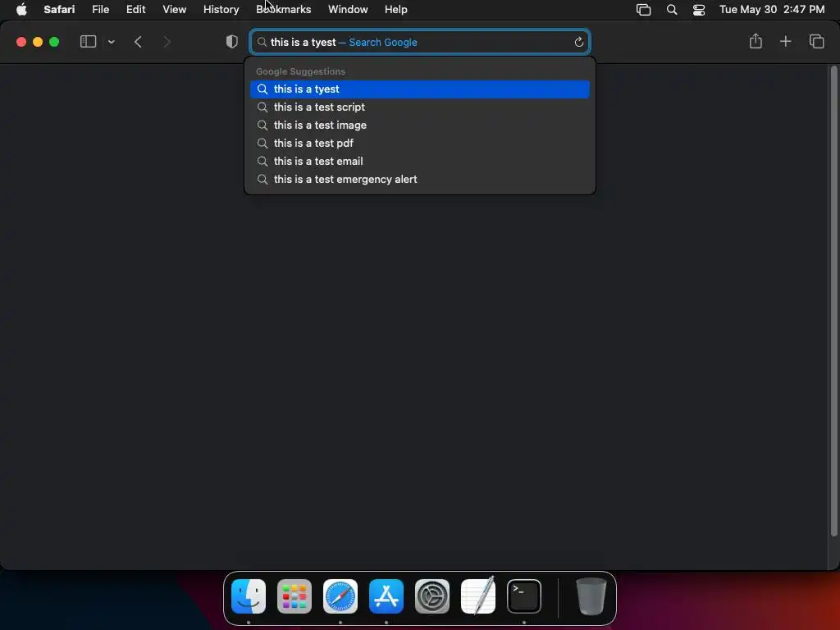Add a new tab
Screen dimensions: 840x630
click(x=785, y=41)
